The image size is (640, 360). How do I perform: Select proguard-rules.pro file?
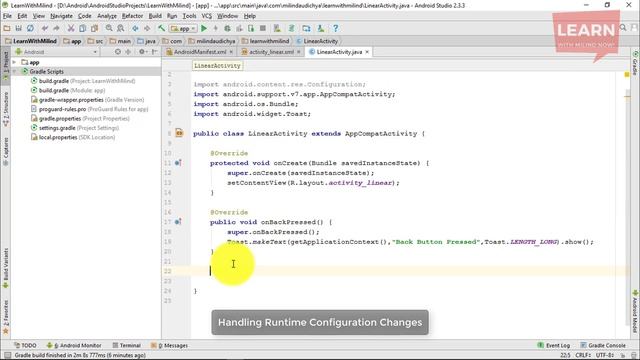89,109
